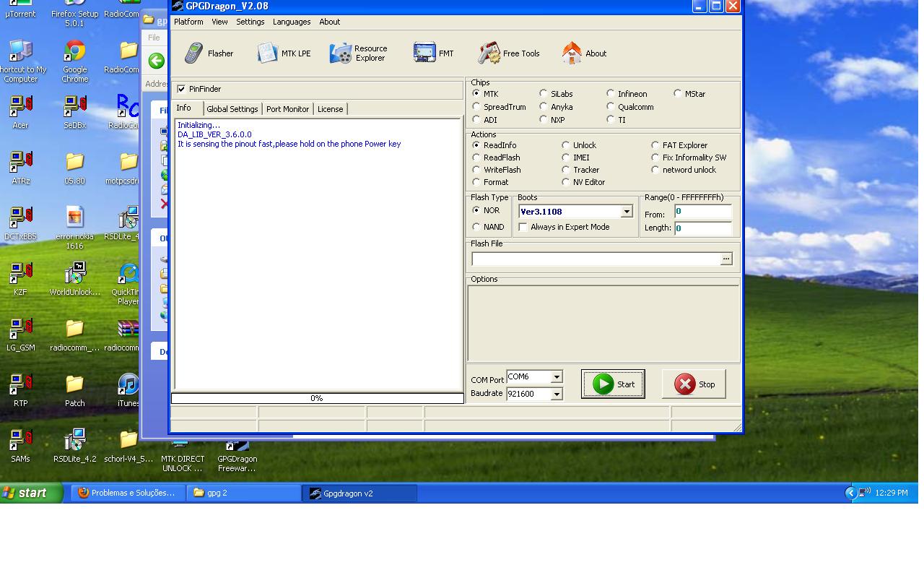Choose the netword unlock action

(x=655, y=170)
